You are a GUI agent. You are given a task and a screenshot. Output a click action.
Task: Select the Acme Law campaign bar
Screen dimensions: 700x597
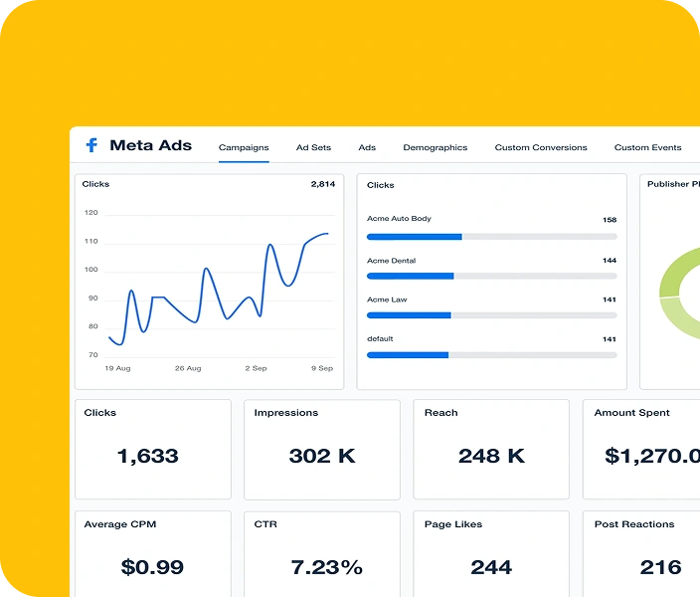tap(491, 314)
